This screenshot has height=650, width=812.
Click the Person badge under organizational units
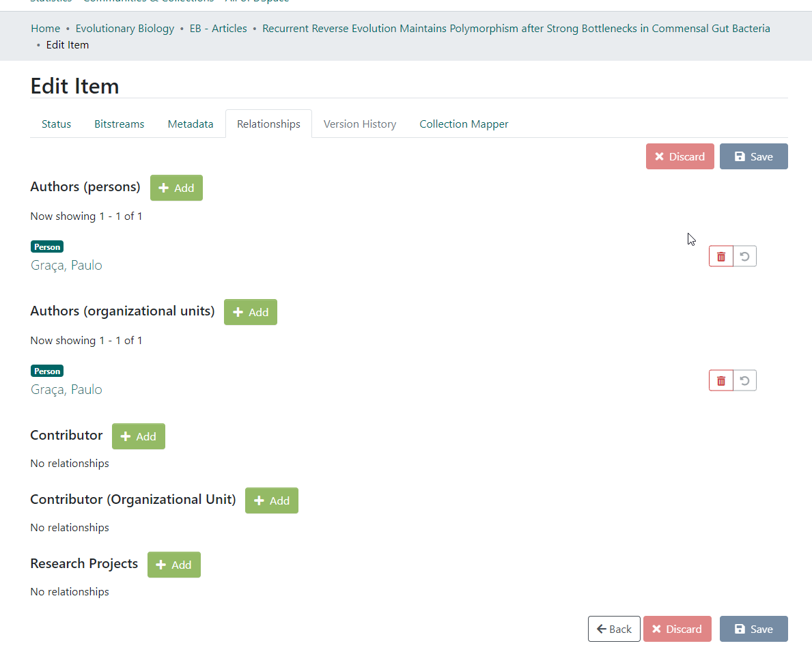(x=47, y=371)
